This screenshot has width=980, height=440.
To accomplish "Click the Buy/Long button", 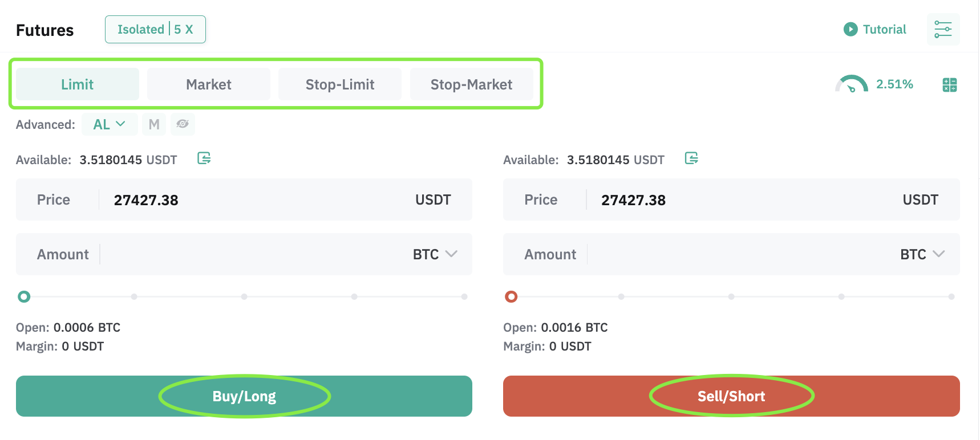I will point(244,396).
